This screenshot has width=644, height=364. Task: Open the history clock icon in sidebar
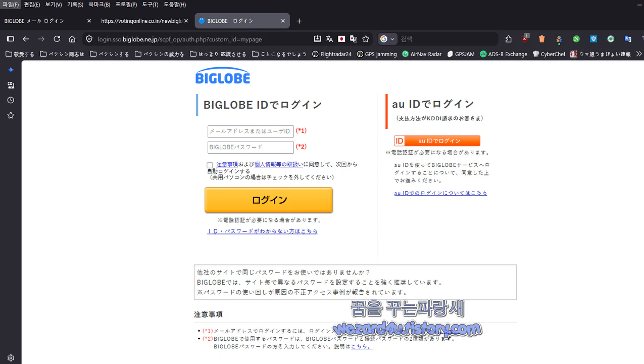pyautogui.click(x=11, y=100)
